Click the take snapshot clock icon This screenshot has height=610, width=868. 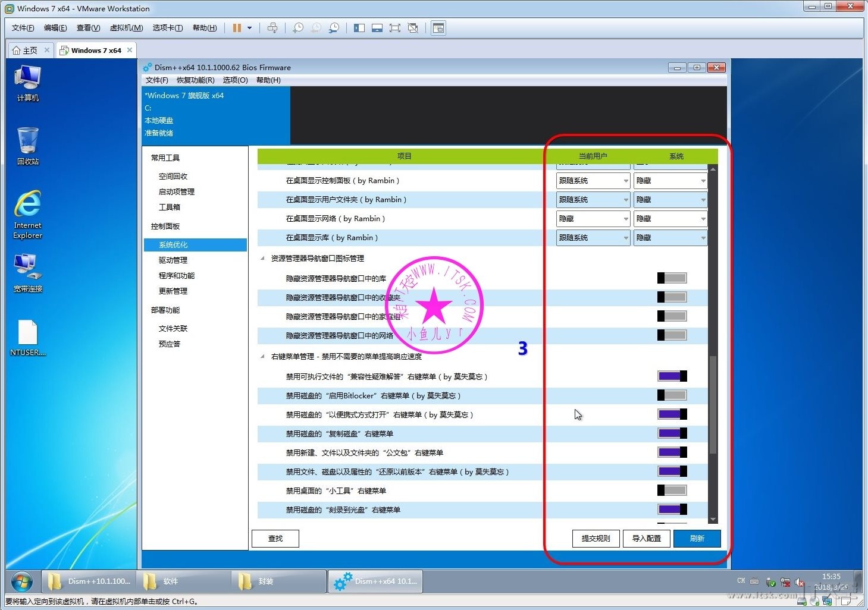pos(297,28)
